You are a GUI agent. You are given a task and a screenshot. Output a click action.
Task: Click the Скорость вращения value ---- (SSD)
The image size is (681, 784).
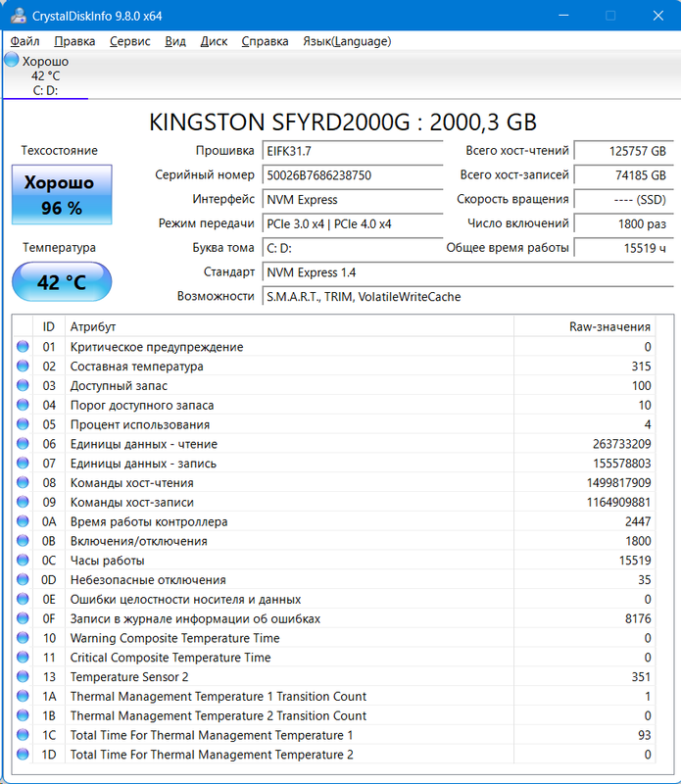click(623, 200)
